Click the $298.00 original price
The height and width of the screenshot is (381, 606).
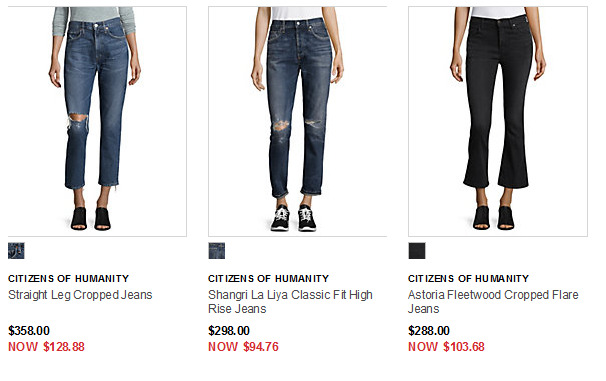229,331
